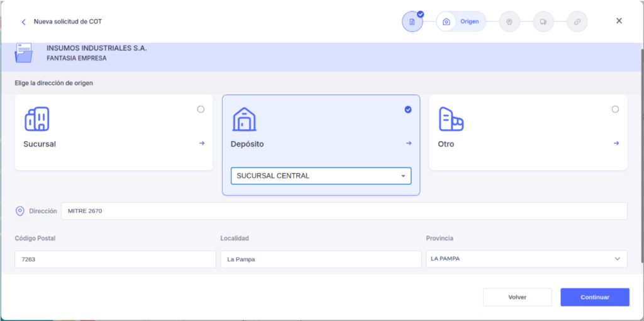Click the Código Postal label
Screen dimensions: 644x321
(35, 239)
